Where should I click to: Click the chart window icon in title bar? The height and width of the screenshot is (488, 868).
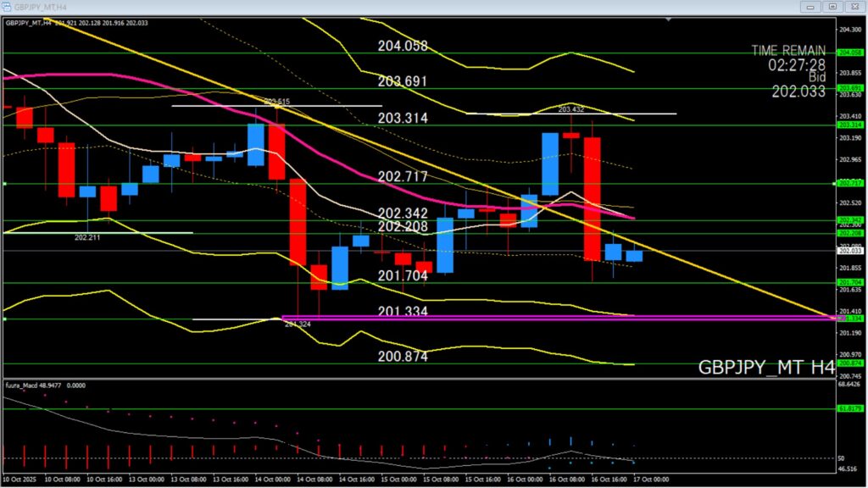point(7,7)
